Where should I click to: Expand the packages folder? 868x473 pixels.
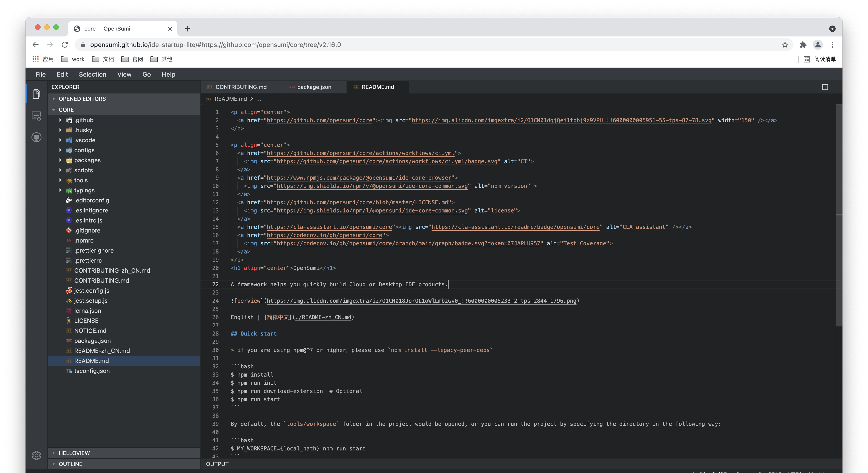point(124,160)
